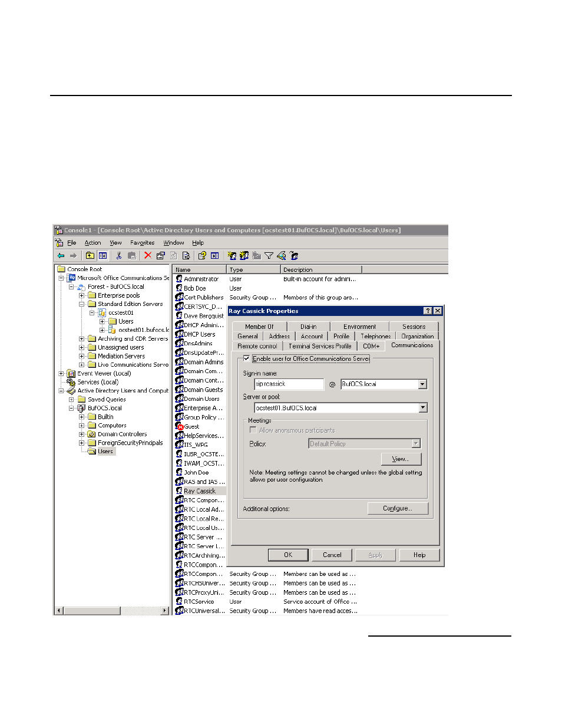The image size is (562, 728).
Task: Click the Name column header
Action: 200,269
